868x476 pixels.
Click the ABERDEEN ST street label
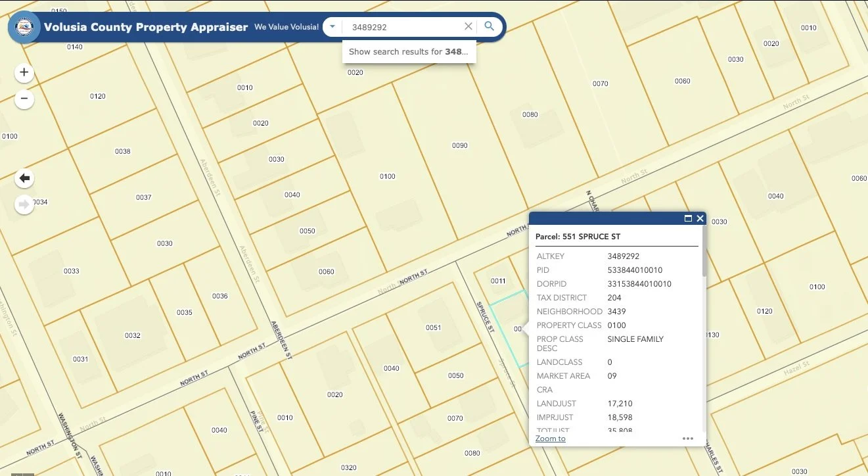click(281, 341)
